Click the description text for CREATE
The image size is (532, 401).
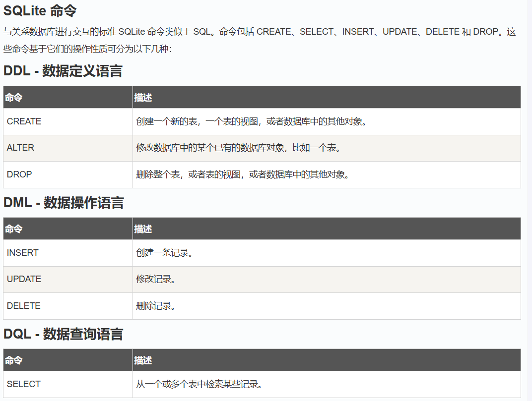[253, 121]
